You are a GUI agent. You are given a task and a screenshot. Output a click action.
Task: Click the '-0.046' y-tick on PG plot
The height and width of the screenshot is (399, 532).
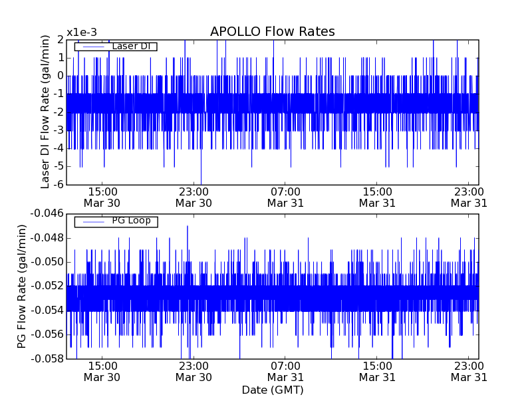pyautogui.click(x=47, y=213)
